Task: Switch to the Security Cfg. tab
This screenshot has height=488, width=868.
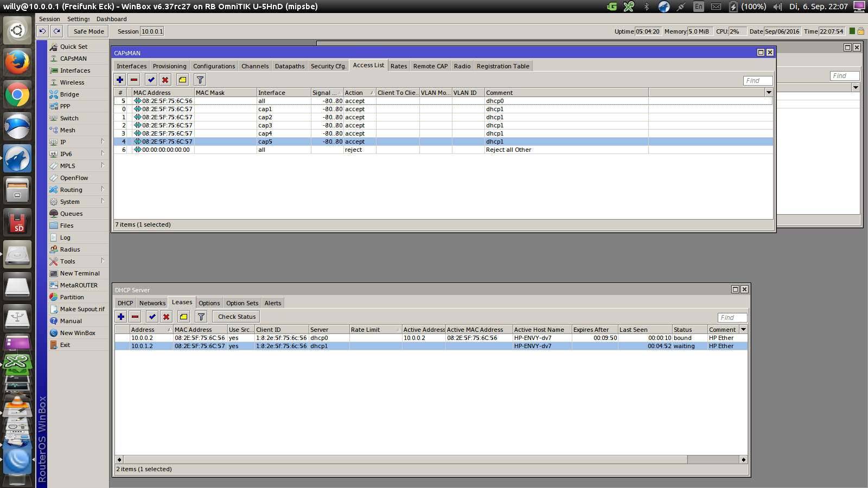Action: [328, 66]
